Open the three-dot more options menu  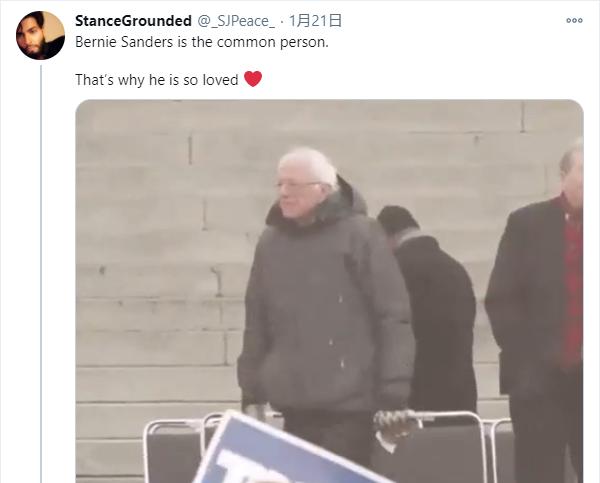pyautogui.click(x=574, y=21)
